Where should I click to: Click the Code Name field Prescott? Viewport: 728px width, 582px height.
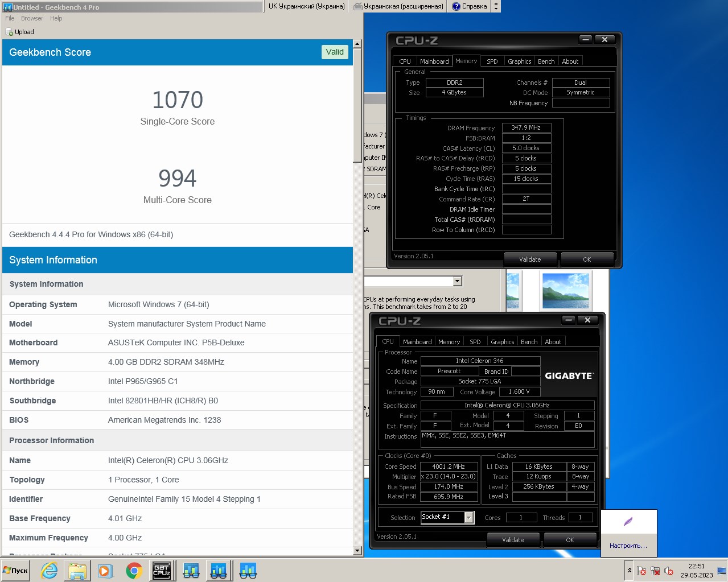point(450,371)
